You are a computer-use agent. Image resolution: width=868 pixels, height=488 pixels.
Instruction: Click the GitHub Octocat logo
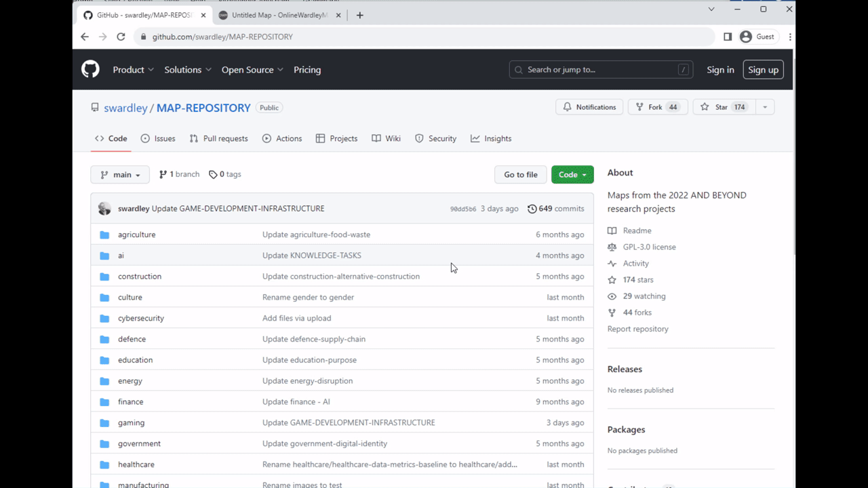click(90, 69)
